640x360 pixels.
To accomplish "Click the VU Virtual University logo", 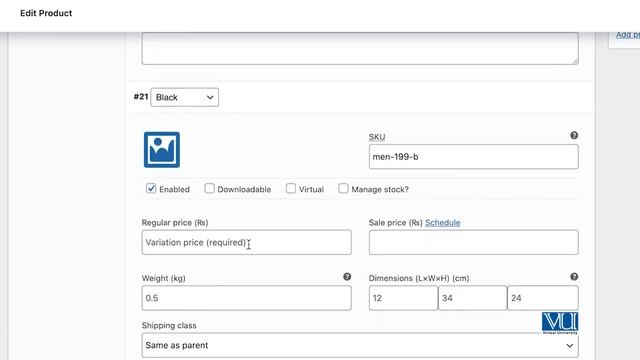I will (560, 323).
